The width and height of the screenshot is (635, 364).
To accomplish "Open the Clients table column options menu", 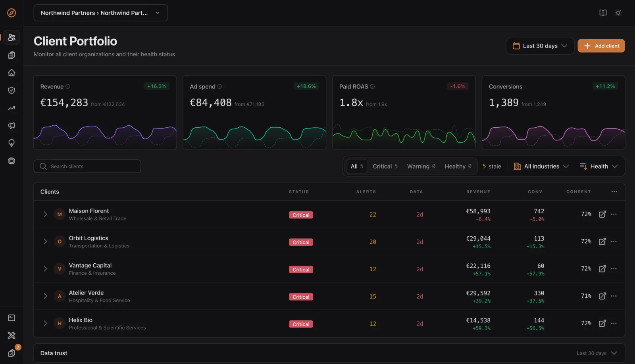I will (614, 192).
